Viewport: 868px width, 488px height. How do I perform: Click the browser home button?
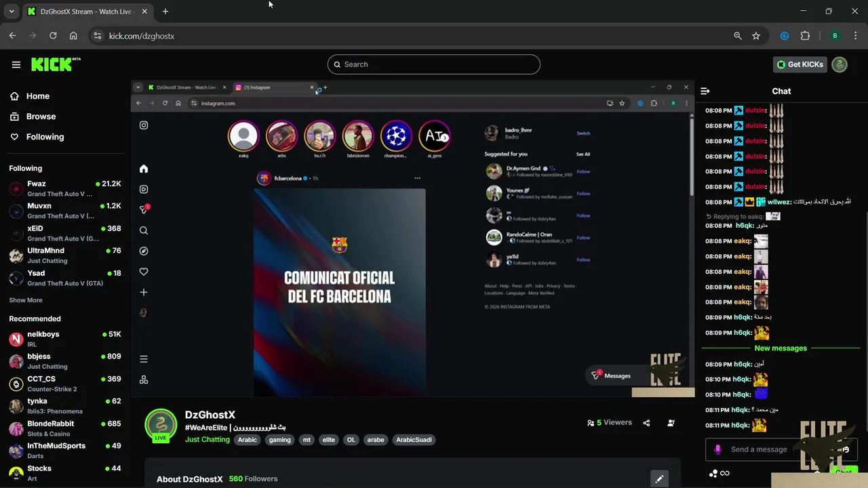[73, 36]
